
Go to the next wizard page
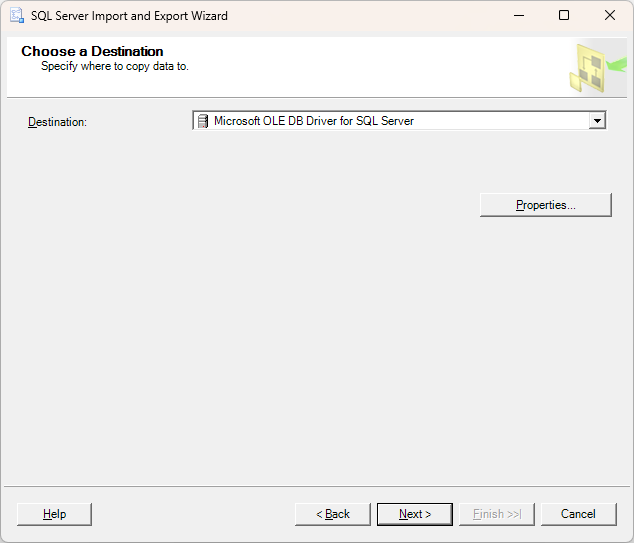(x=415, y=514)
